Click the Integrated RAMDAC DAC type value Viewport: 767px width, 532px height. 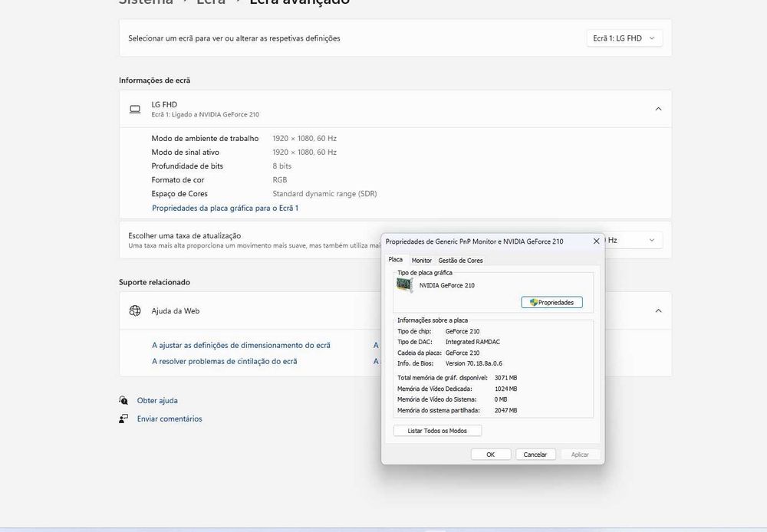(472, 342)
